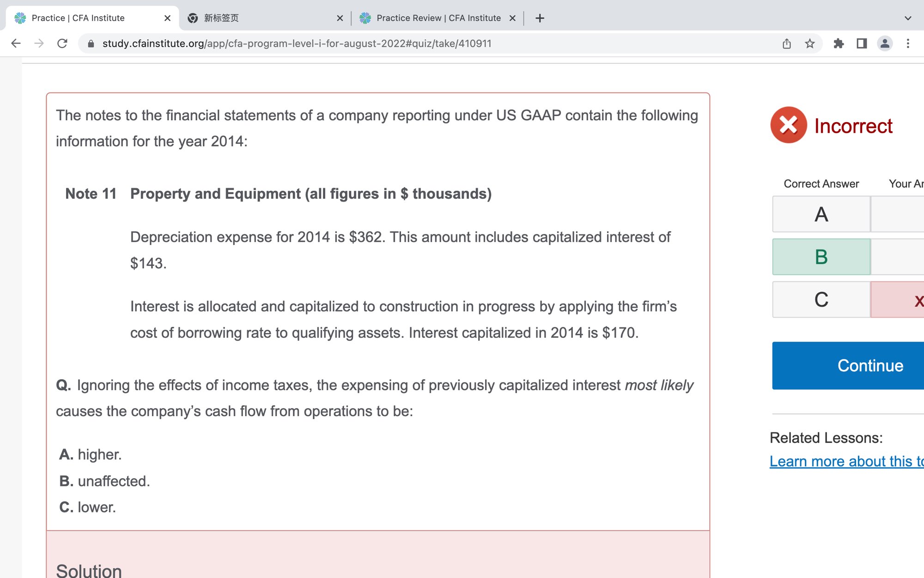Close the Practice Review tab
Image resolution: width=924 pixels, height=578 pixels.
(x=512, y=18)
